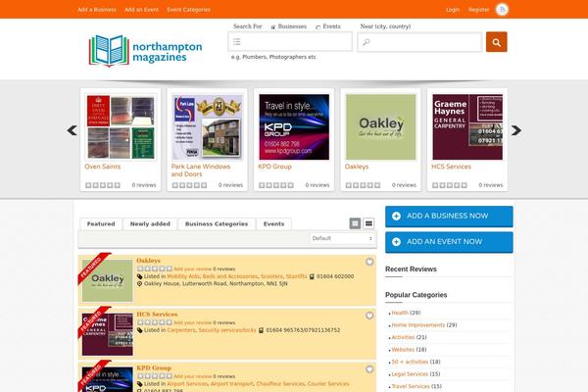Open the Events tab
Viewport: 588px width, 392px height.
click(273, 224)
